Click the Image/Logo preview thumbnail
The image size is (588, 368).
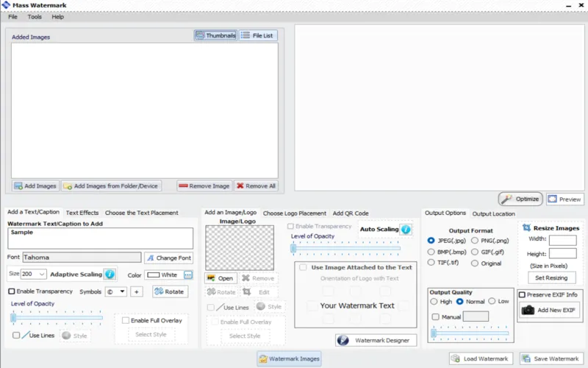240,248
